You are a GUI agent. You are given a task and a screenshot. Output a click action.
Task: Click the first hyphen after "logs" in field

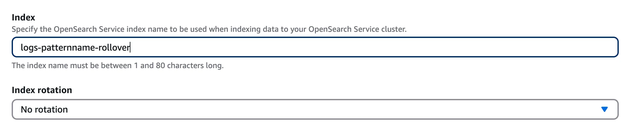pyautogui.click(x=39, y=48)
